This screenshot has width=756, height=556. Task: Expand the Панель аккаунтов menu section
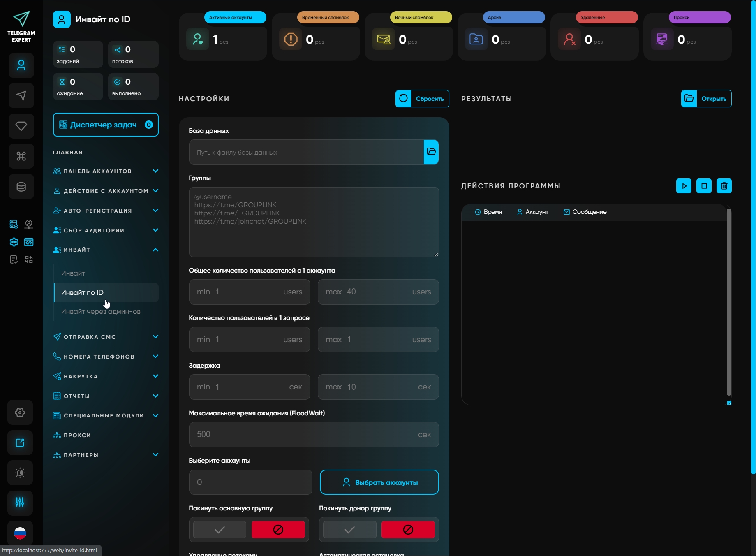(x=155, y=171)
